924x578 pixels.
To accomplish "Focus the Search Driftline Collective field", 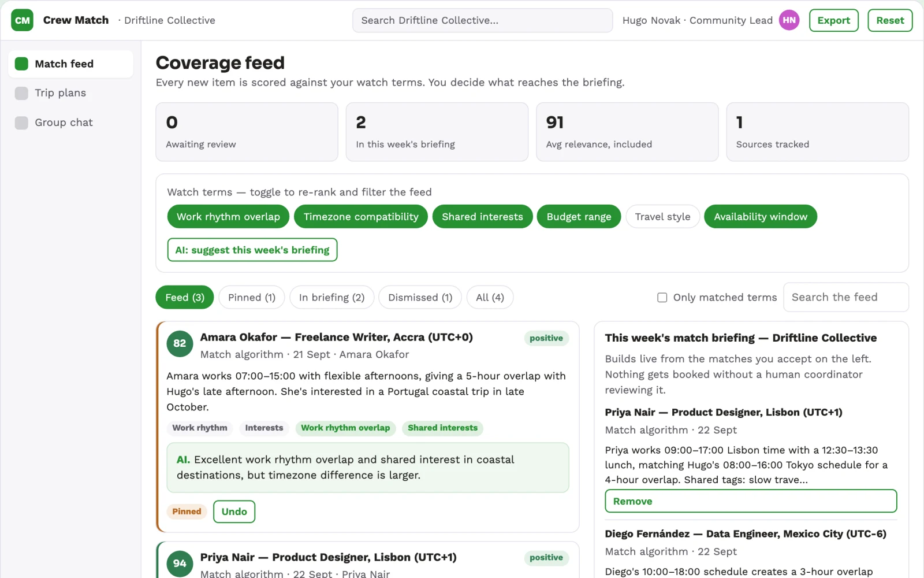I will 482,20.
